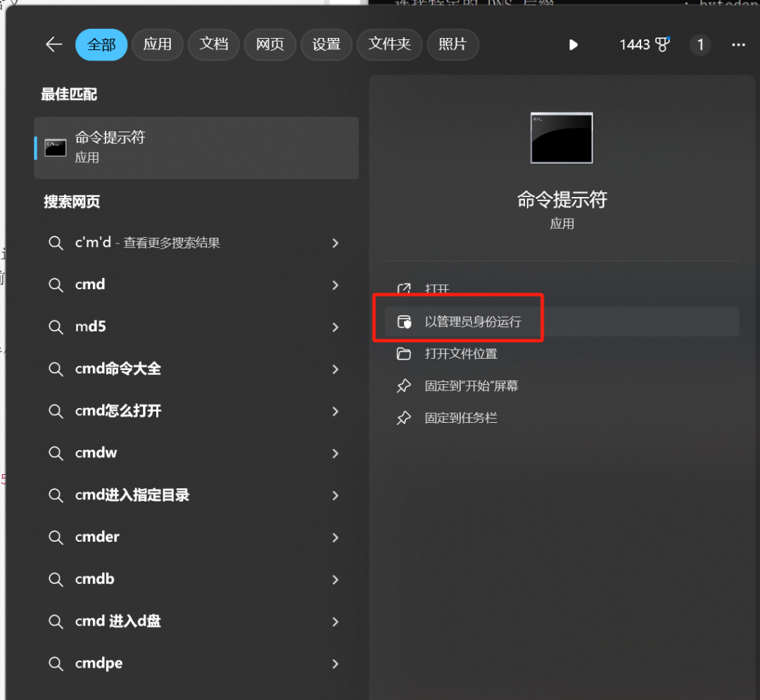Switch to the 文档 filter tab
Screen dimensions: 760x700
[x=213, y=44]
